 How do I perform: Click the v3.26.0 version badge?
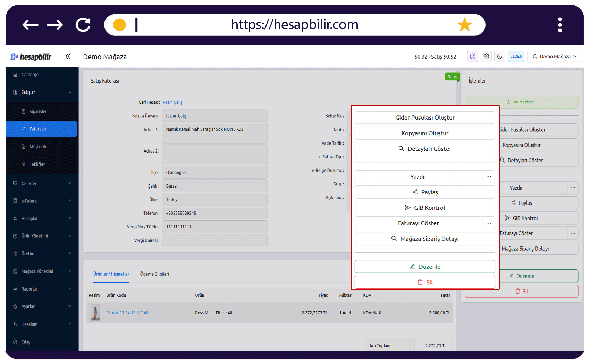[x=516, y=57]
